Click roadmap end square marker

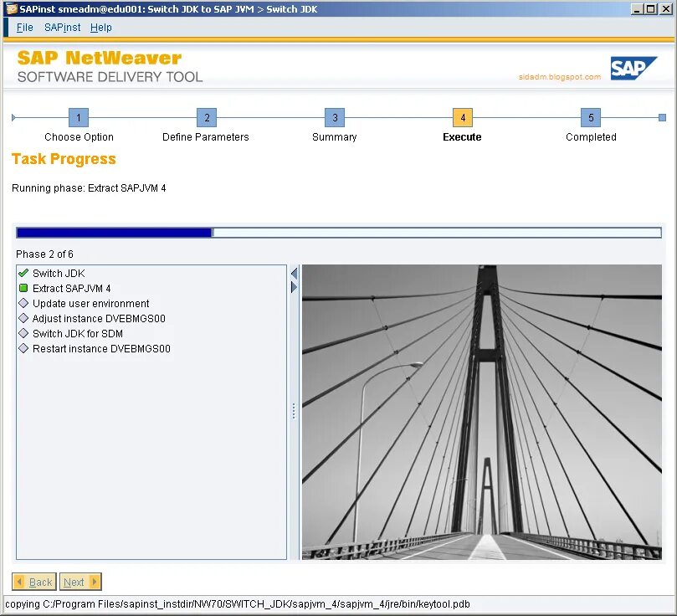[x=662, y=117]
